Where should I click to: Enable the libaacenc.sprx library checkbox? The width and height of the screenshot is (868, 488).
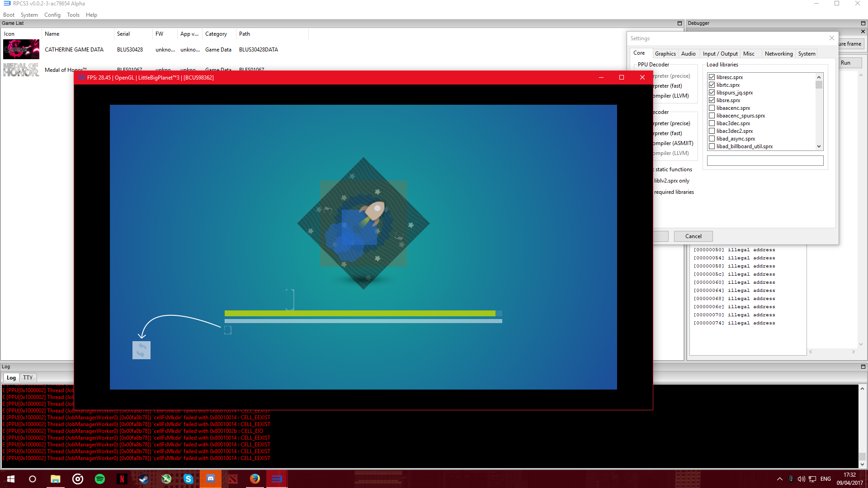point(712,108)
